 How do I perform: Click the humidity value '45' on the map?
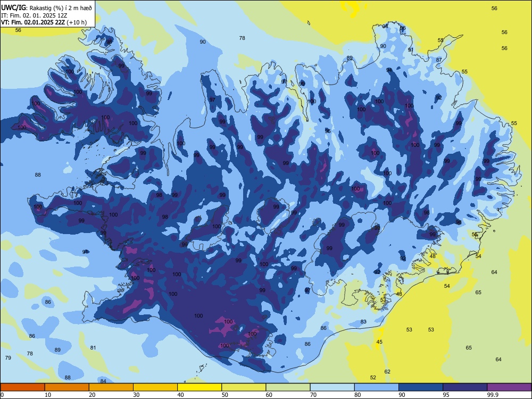pyautogui.click(x=379, y=342)
